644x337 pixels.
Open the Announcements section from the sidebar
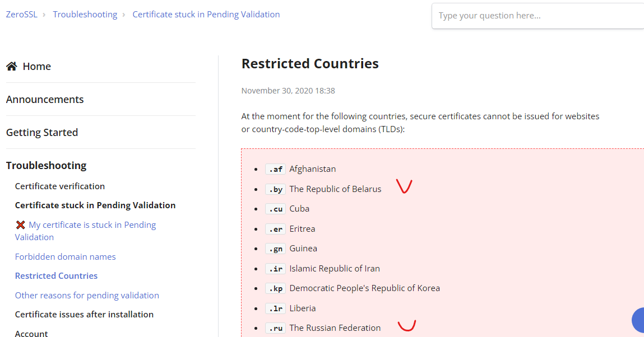coord(45,99)
